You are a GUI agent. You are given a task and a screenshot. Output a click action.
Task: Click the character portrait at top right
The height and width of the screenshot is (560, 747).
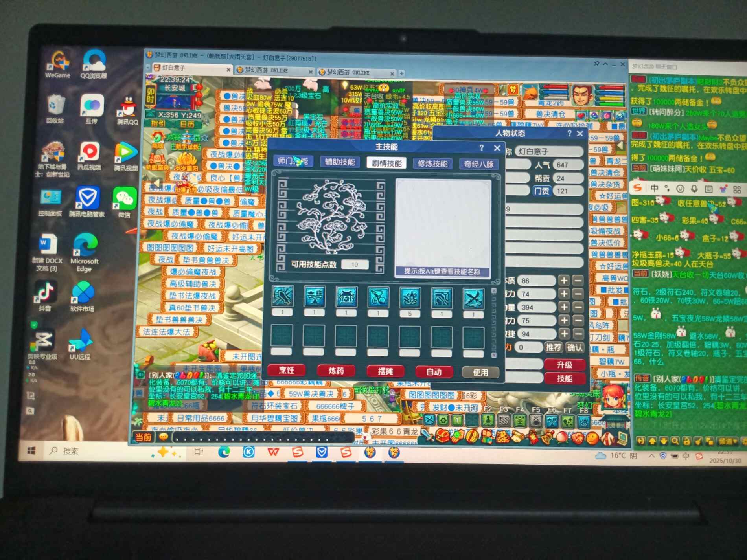tap(582, 96)
